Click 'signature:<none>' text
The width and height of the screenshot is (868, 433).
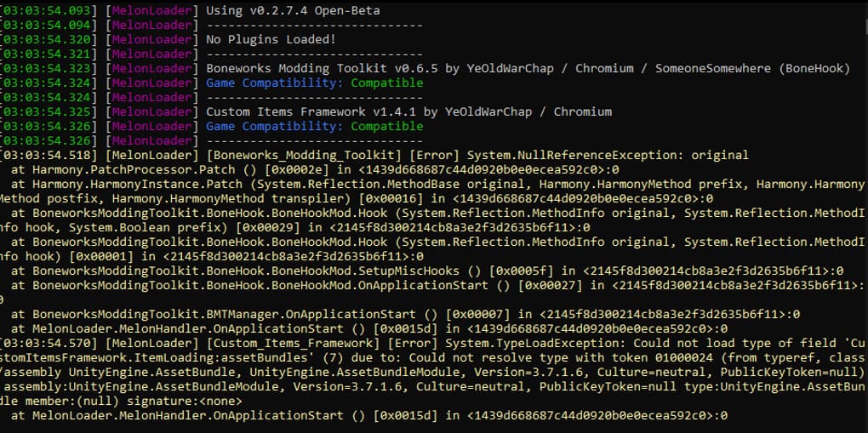(x=185, y=401)
